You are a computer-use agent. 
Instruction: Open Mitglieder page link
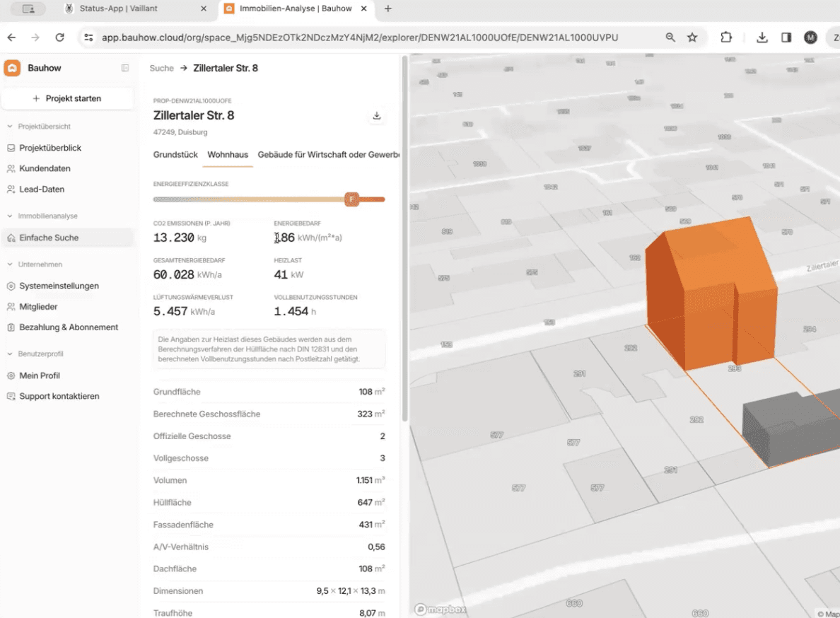tap(67, 307)
